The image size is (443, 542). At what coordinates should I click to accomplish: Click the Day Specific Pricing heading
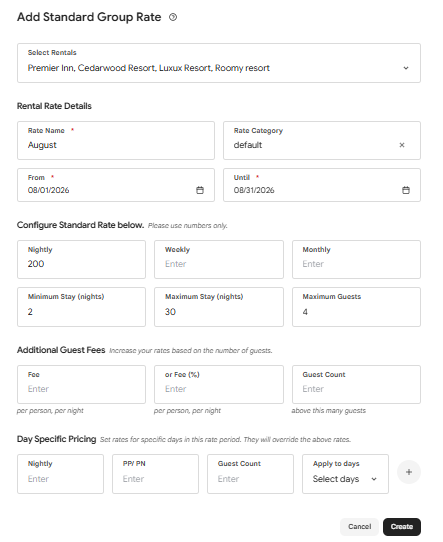[57, 439]
